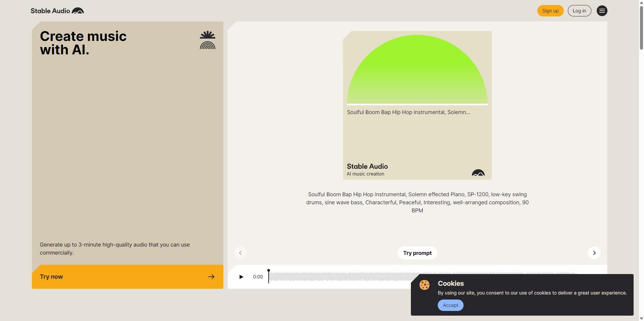The width and height of the screenshot is (644, 321).
Task: Click the Try now text label
Action: [51, 277]
